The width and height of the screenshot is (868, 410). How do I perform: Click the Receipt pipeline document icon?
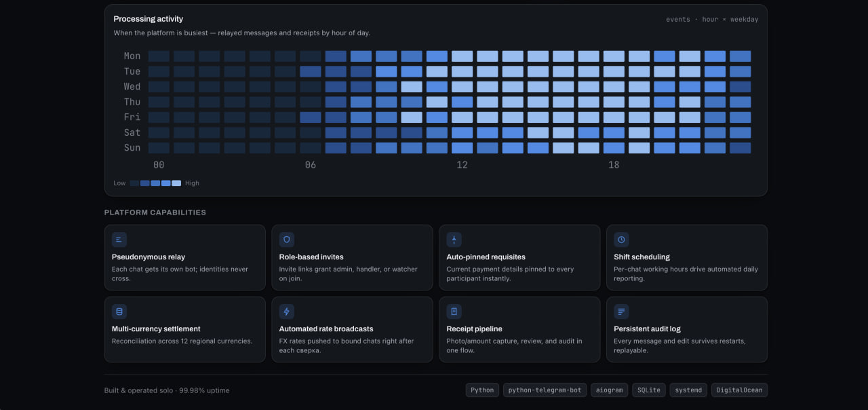(454, 312)
